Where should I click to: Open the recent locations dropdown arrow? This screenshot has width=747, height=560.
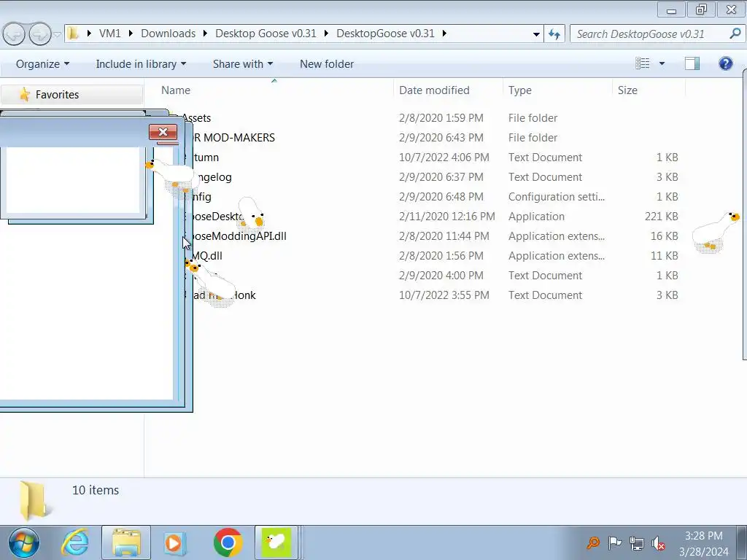tap(57, 34)
